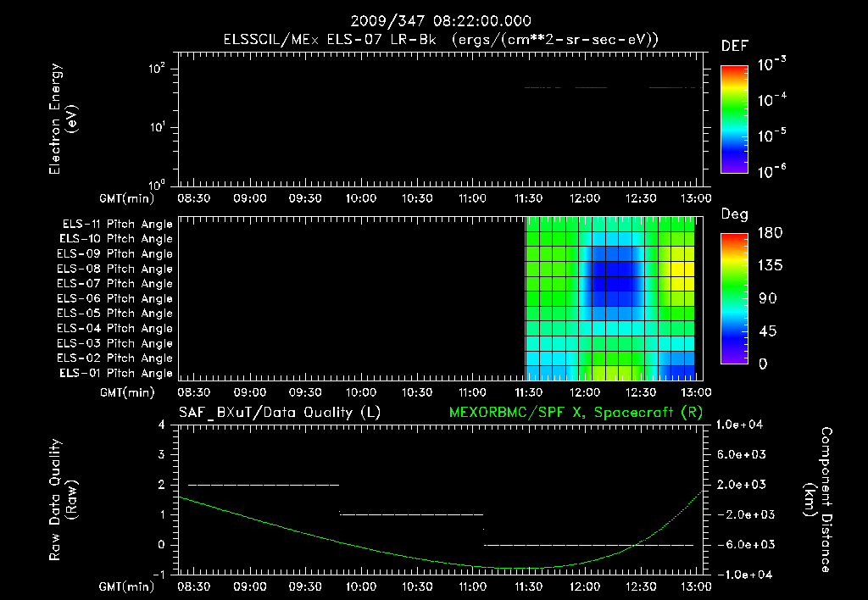
Task: Click the GMT(min) label under pitch angle panel
Action: tap(127, 393)
